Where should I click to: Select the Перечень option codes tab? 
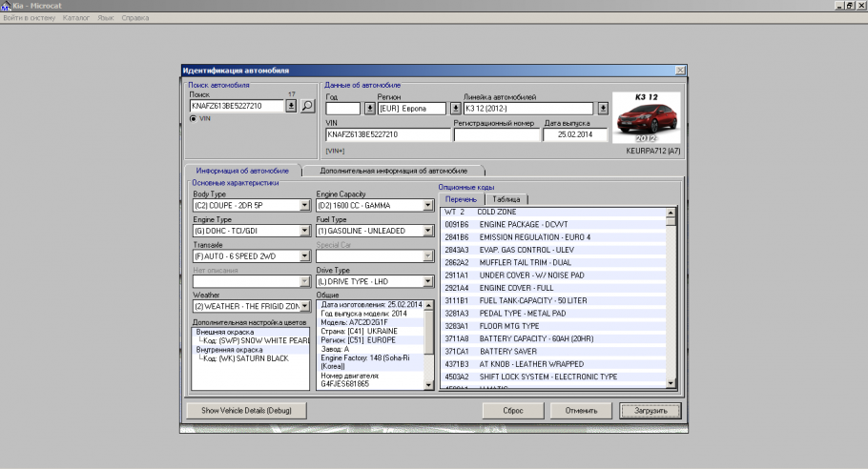[x=461, y=199]
